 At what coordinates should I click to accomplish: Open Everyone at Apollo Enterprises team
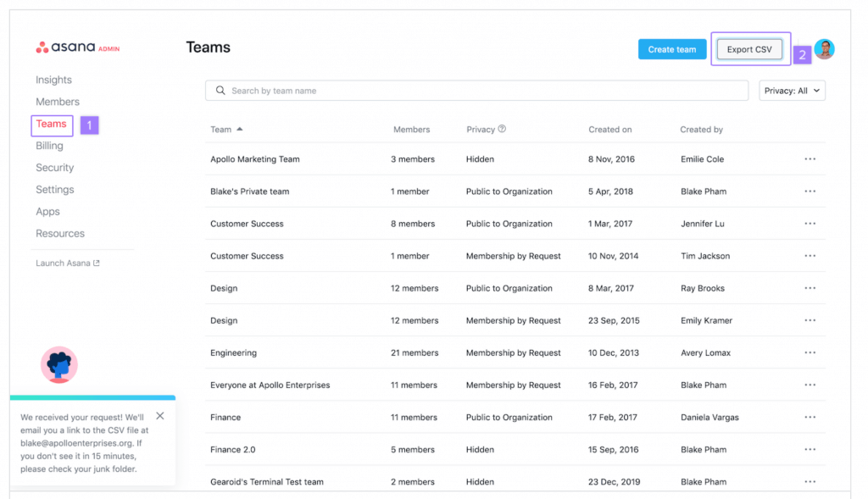pyautogui.click(x=270, y=385)
